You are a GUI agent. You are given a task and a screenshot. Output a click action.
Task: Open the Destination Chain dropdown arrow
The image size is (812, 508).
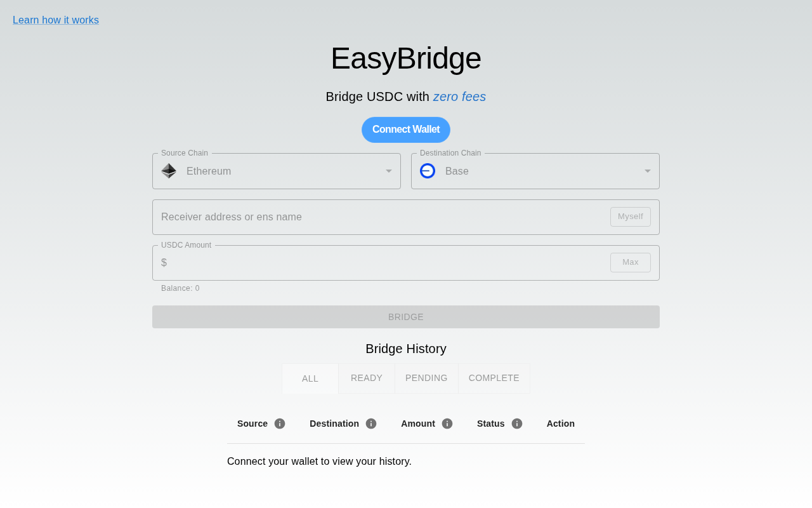click(x=648, y=171)
